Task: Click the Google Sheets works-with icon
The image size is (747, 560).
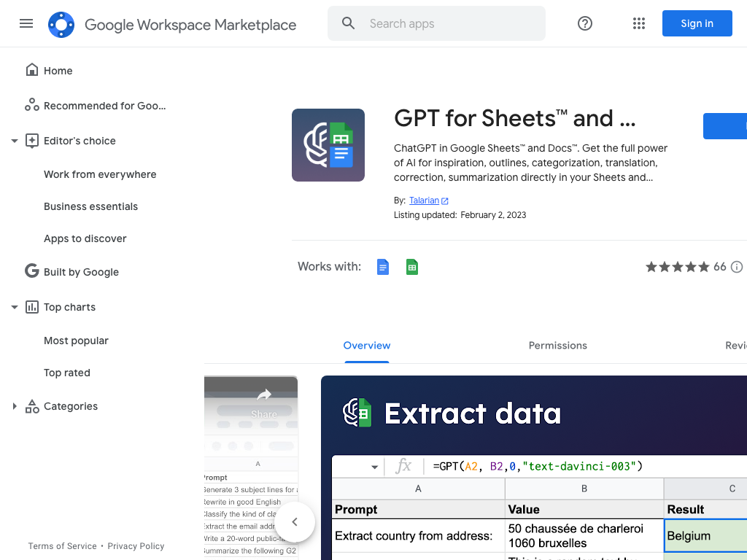Action: tap(412, 267)
